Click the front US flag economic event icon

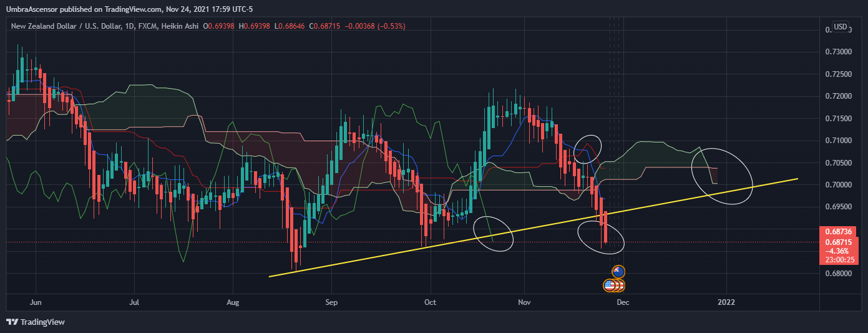click(610, 286)
